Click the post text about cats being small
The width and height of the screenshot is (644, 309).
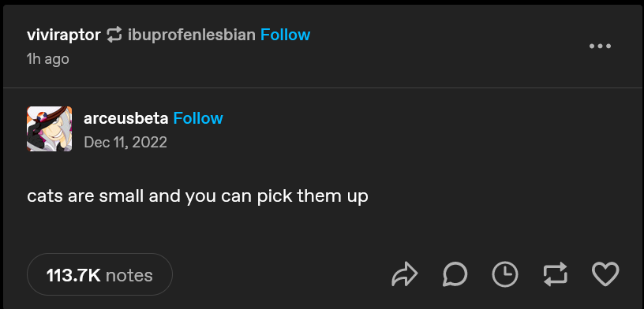pos(197,196)
